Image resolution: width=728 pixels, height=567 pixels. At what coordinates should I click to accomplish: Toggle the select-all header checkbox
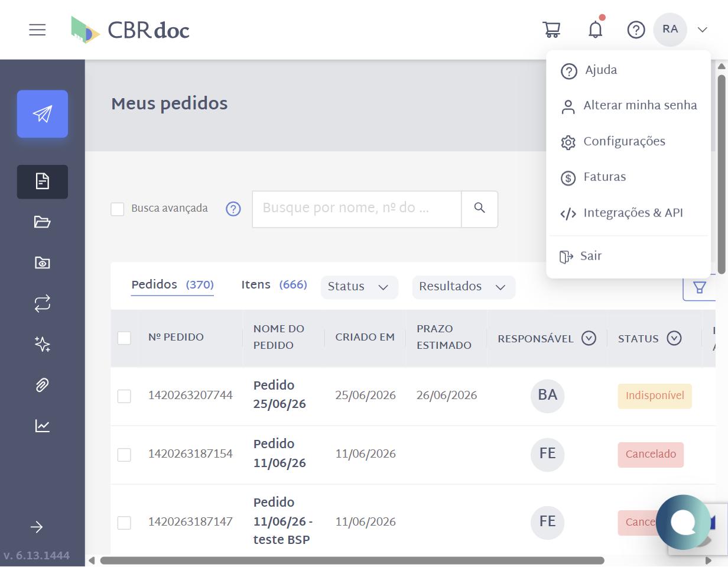[x=124, y=338]
